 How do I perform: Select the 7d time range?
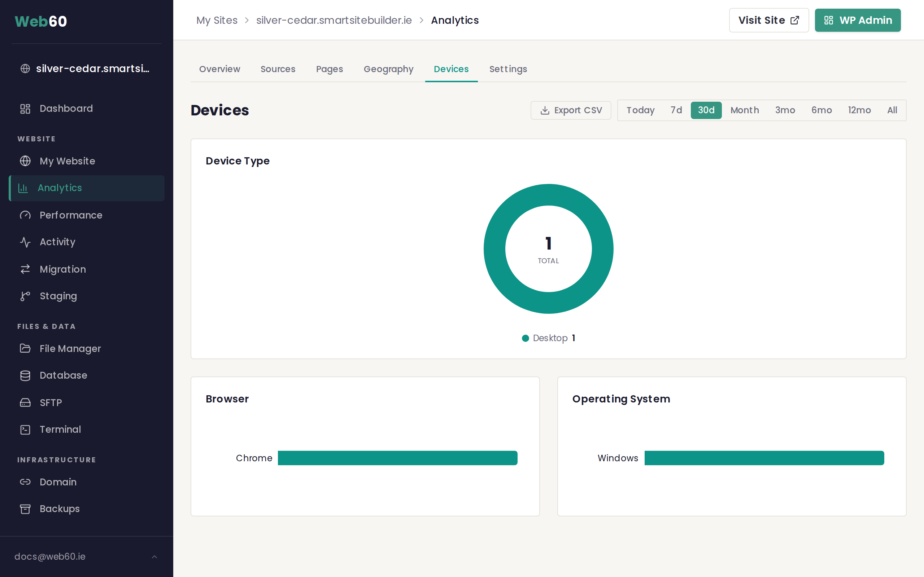coord(676,110)
